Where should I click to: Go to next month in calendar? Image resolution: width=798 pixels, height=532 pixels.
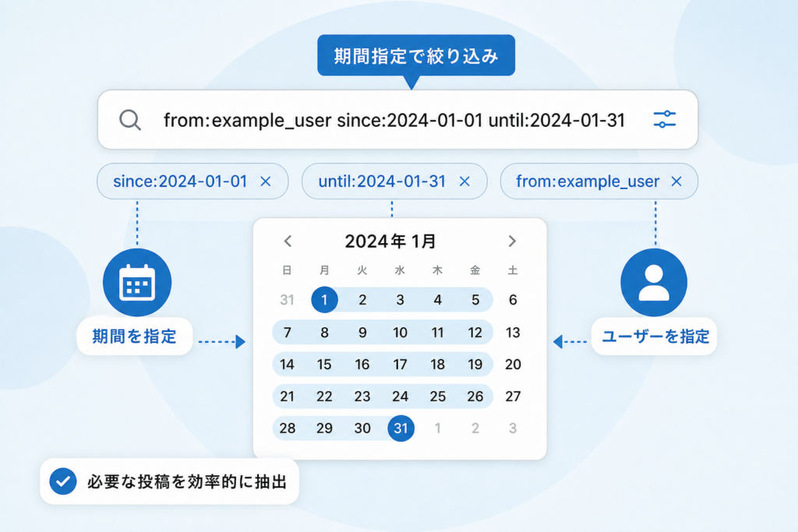pos(512,241)
